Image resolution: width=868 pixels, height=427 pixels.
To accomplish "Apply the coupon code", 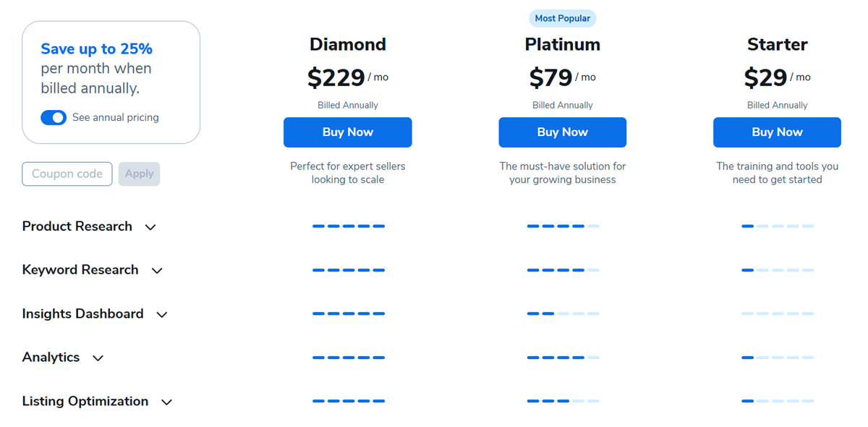I will tap(139, 174).
